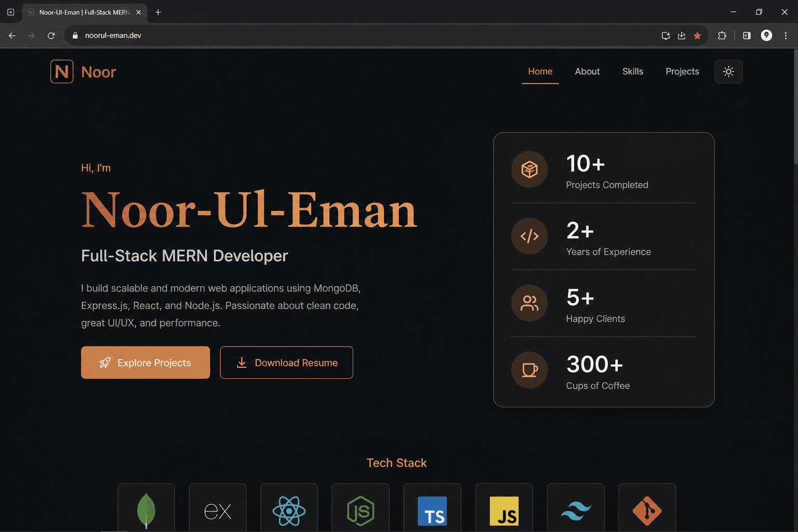This screenshot has width=798, height=532.
Task: Open the Projects nav link
Action: [x=682, y=72]
